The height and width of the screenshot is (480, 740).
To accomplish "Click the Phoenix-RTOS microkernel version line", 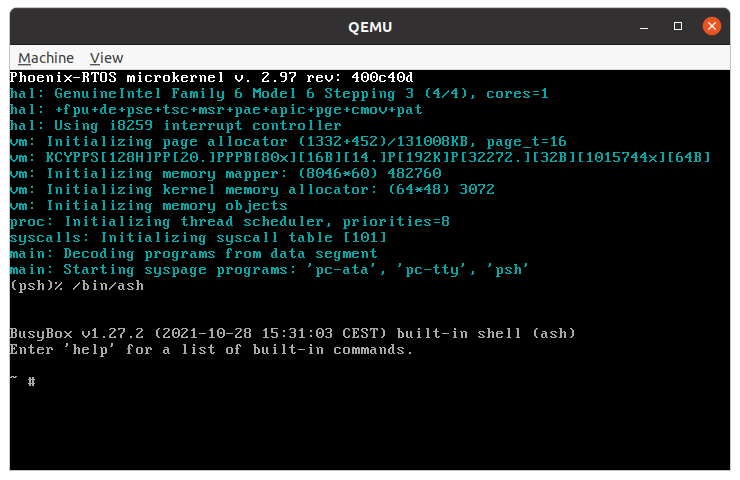I will click(x=211, y=77).
